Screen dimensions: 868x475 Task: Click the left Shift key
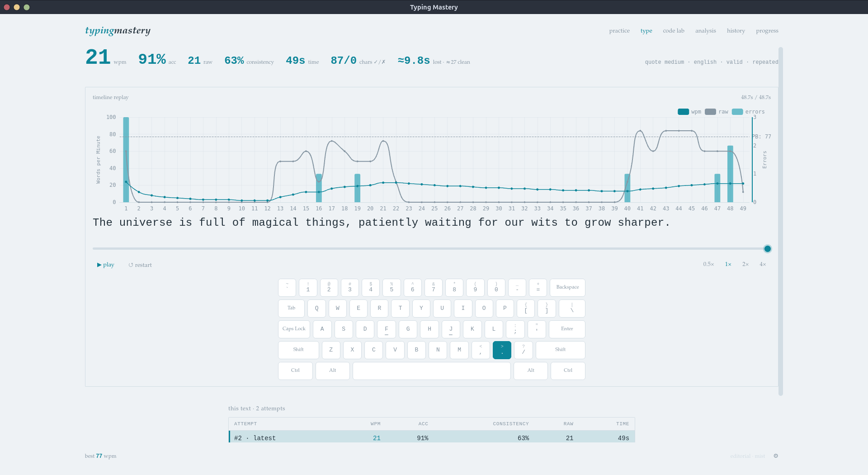point(298,350)
